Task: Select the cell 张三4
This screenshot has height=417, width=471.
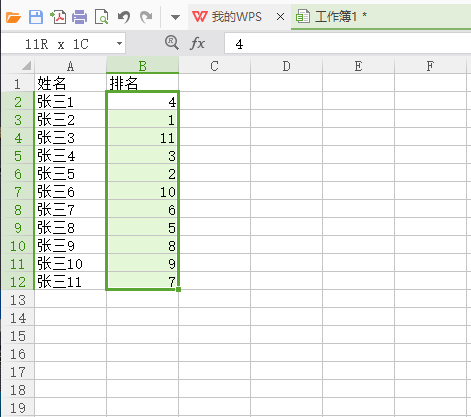Action: [x=70, y=155]
